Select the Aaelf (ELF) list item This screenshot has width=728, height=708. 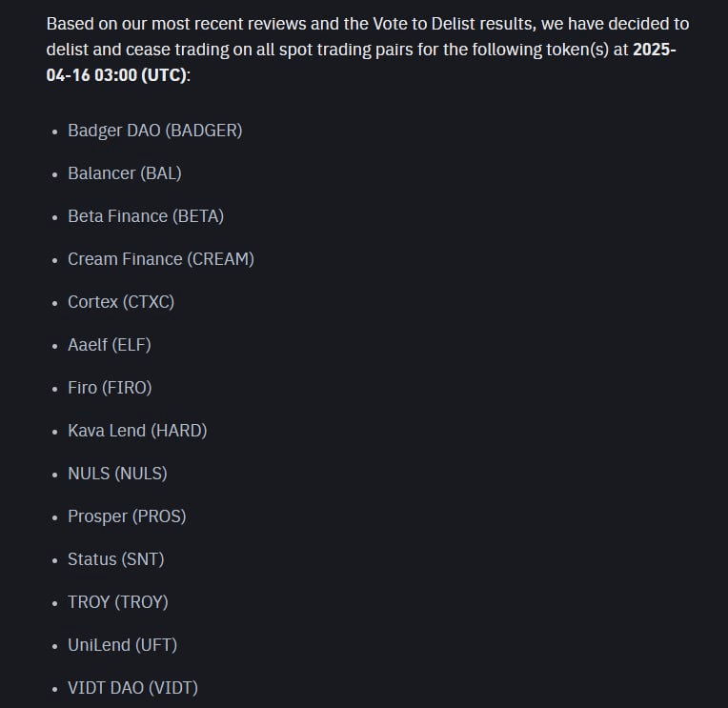[x=109, y=345]
